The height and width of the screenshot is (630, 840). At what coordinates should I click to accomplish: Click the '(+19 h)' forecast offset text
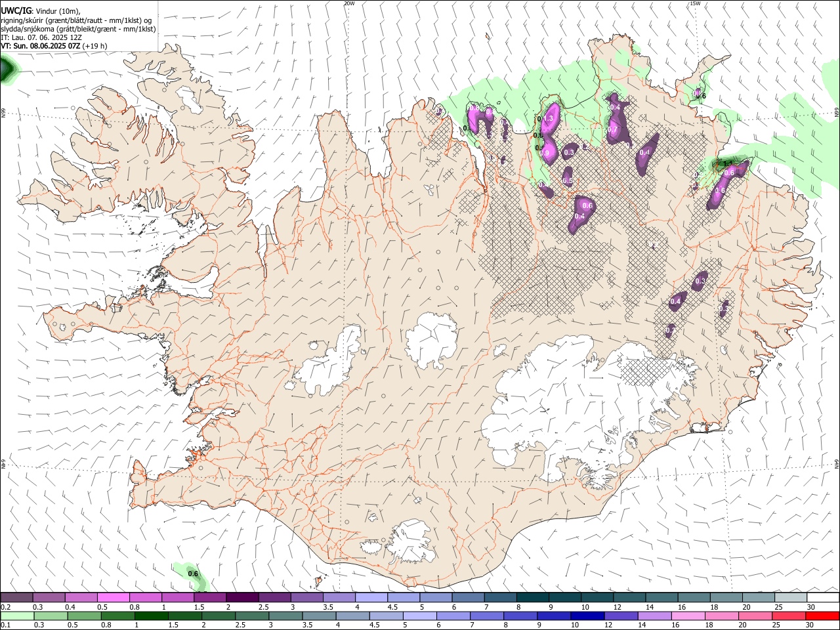(x=95, y=46)
